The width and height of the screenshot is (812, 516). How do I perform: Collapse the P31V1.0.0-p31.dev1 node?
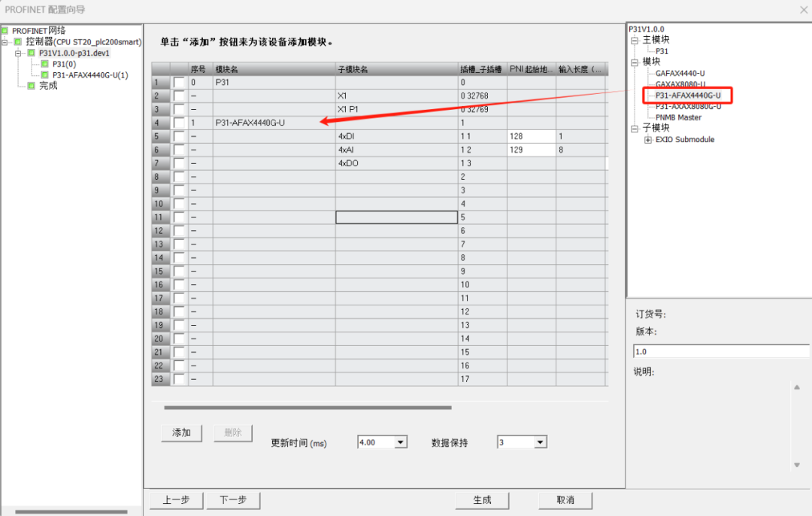(18, 53)
